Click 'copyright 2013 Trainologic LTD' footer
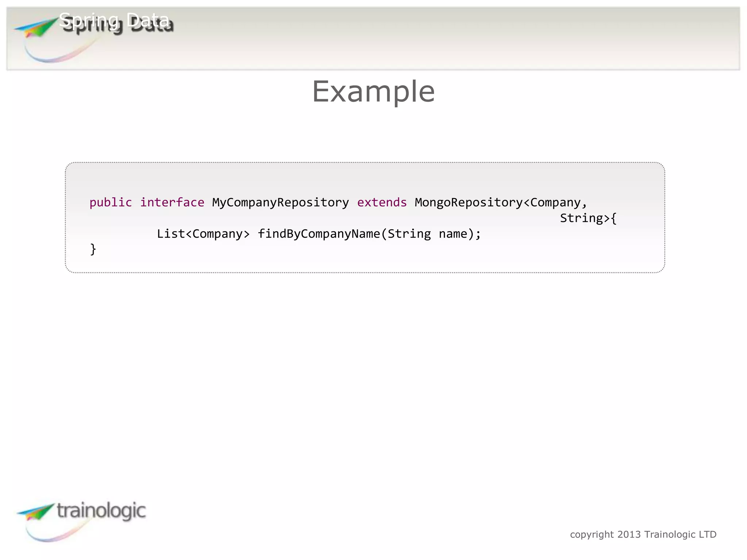This screenshot has height=560, width=747. tap(643, 534)
